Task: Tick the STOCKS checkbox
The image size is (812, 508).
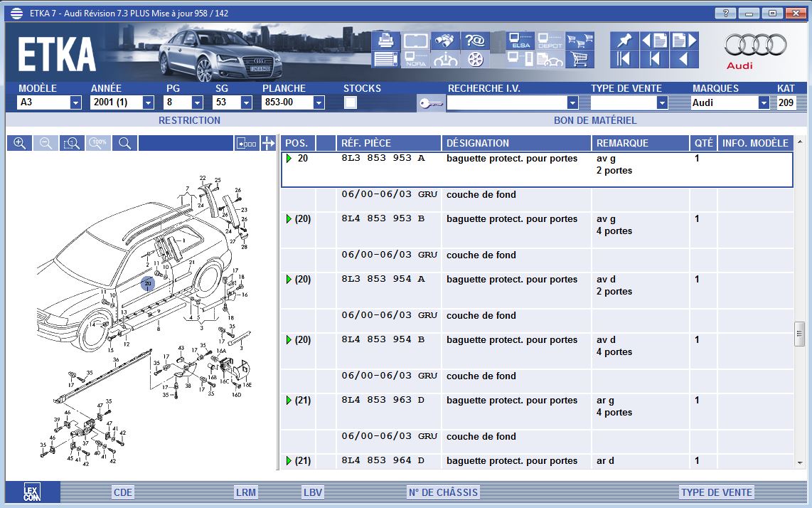Action: click(351, 102)
